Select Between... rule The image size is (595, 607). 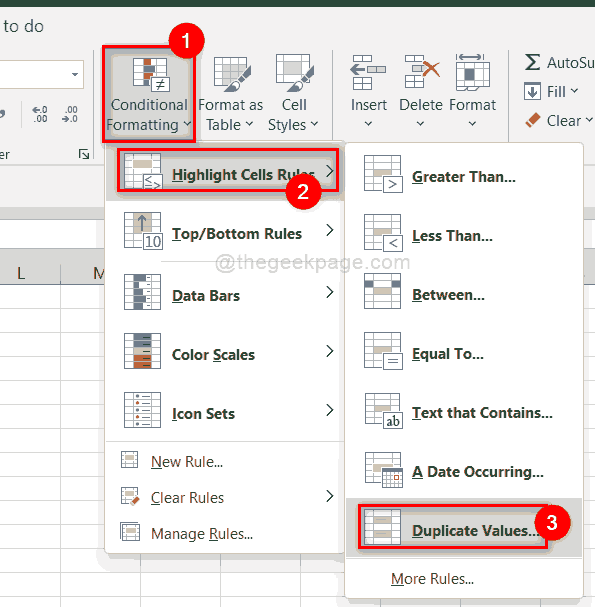click(464, 292)
